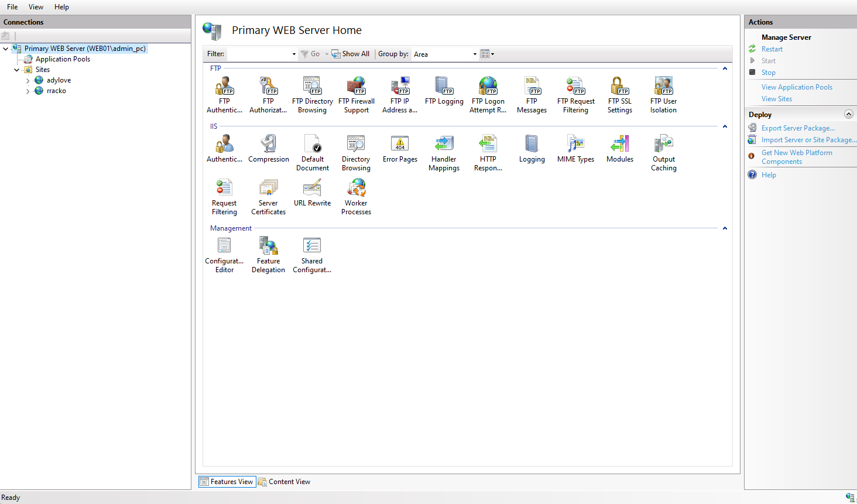Open FTP Logging feature
Screen dimensions: 857x504
click(444, 91)
